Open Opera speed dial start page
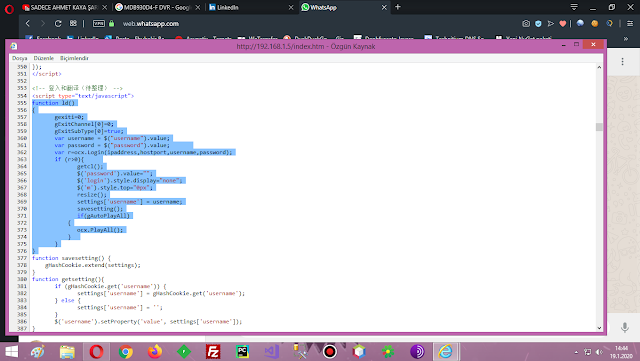This screenshot has width=640, height=361. (73, 23)
